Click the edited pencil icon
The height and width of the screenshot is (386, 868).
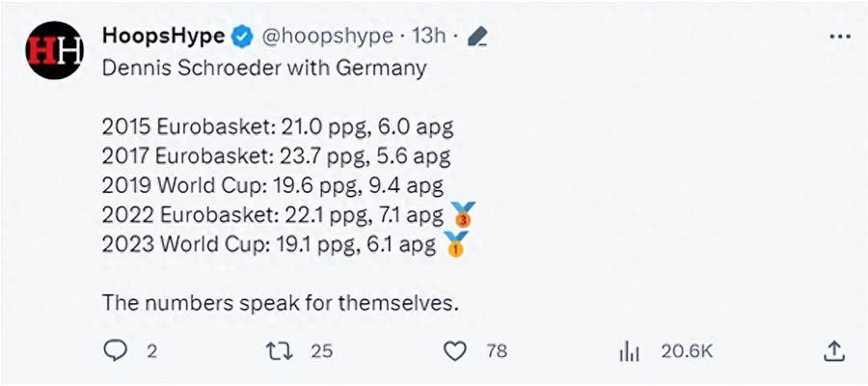[476, 37]
